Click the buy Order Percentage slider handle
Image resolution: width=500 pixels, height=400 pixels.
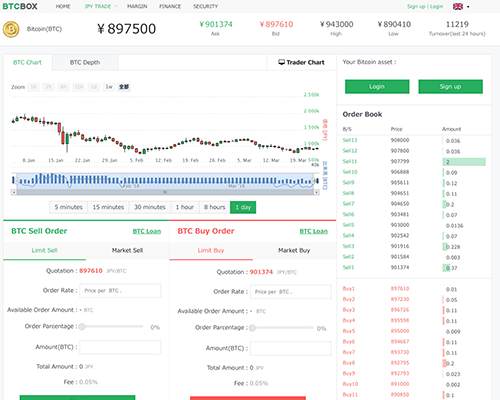pyautogui.click(x=252, y=328)
